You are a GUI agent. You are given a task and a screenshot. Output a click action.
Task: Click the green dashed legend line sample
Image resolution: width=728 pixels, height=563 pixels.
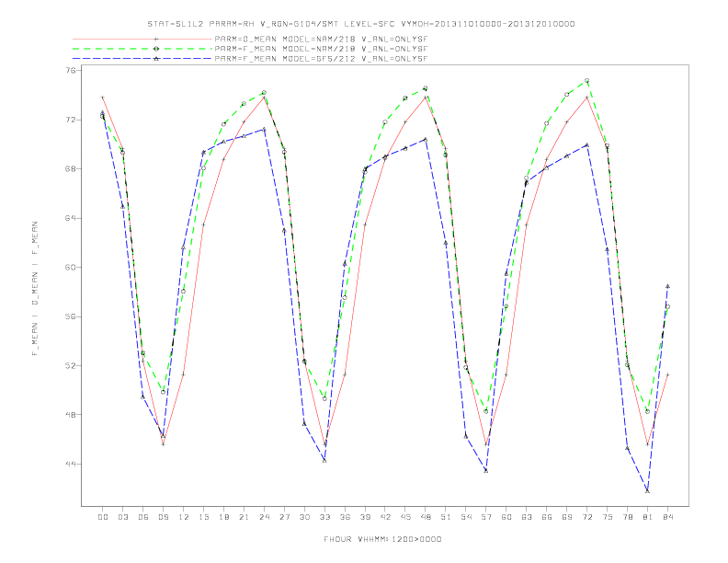pyautogui.click(x=142, y=49)
